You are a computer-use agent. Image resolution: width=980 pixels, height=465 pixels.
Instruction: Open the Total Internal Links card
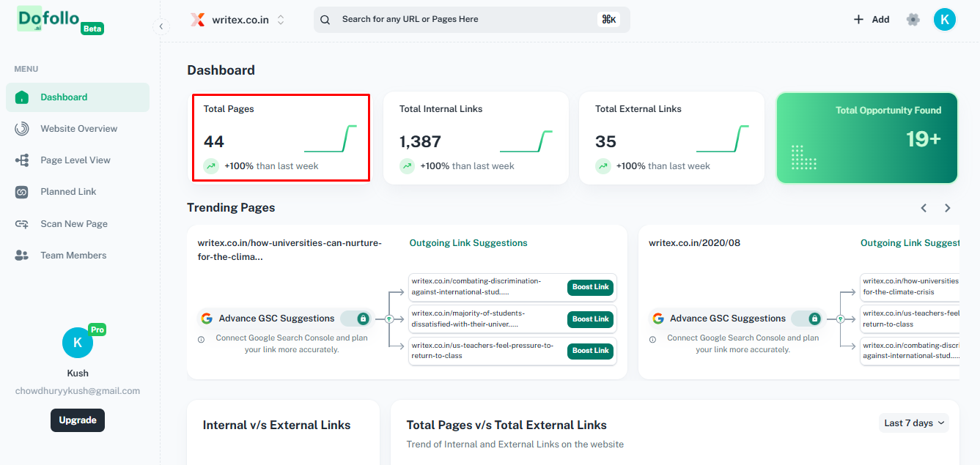(476, 138)
